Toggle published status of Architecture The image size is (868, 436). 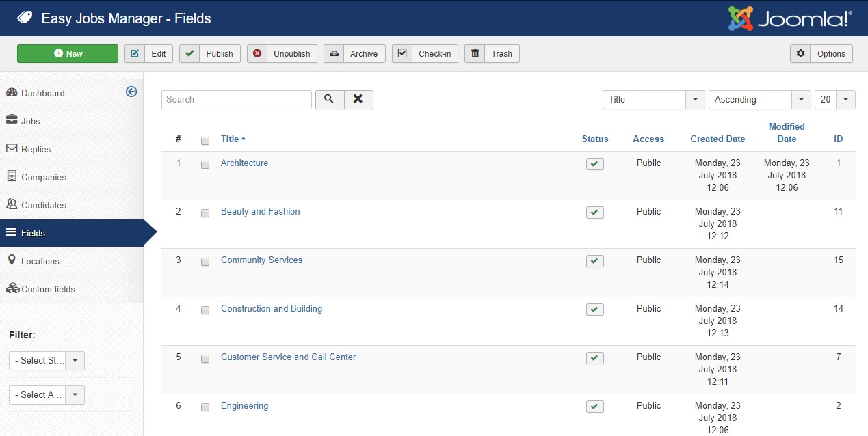point(595,164)
